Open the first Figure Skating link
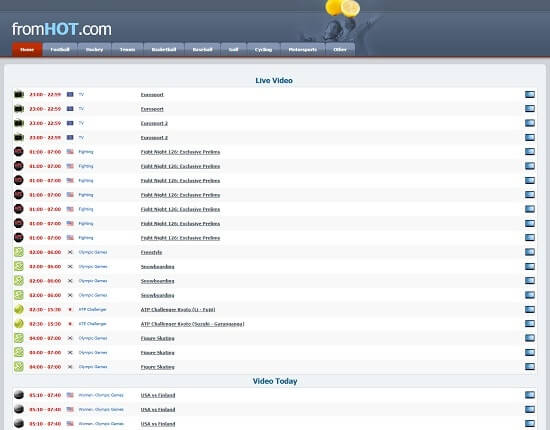This screenshot has width=550, height=430. tap(157, 338)
